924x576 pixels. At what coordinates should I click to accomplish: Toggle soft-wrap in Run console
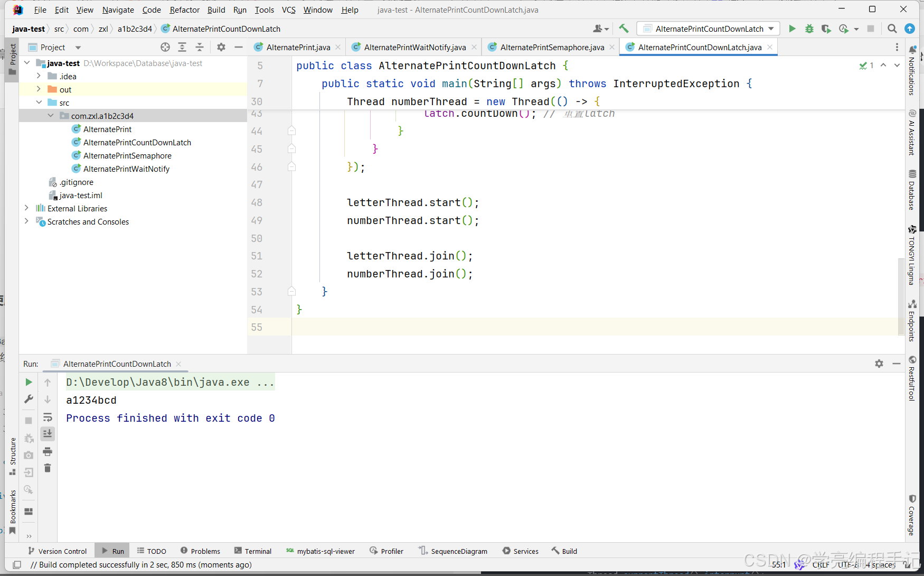click(48, 417)
